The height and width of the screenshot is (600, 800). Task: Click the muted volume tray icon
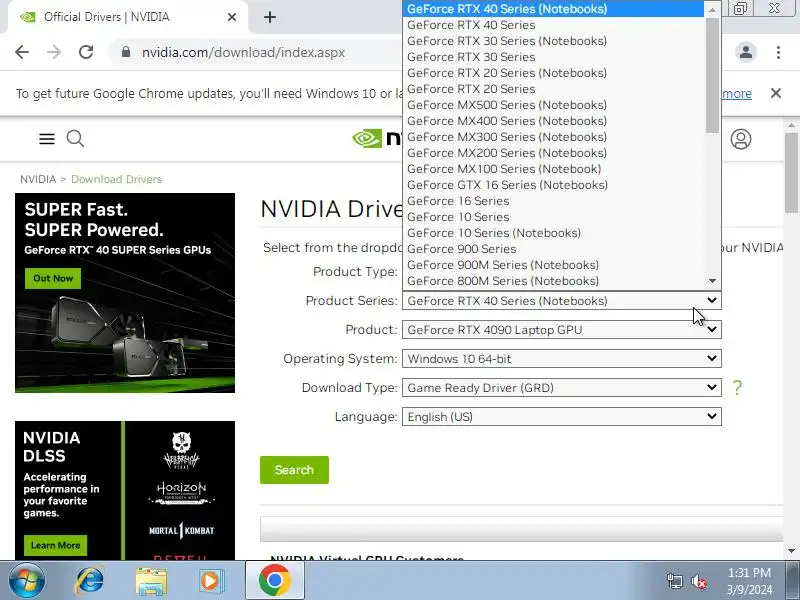[x=698, y=581]
